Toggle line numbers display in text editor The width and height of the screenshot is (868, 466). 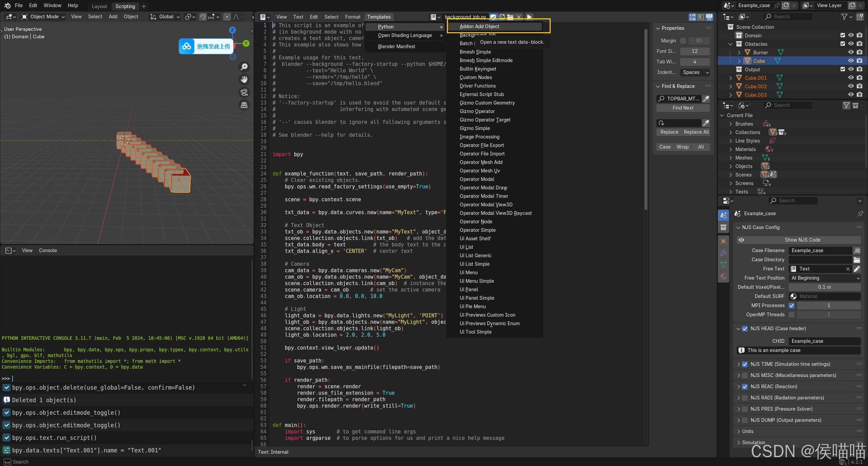point(692,17)
